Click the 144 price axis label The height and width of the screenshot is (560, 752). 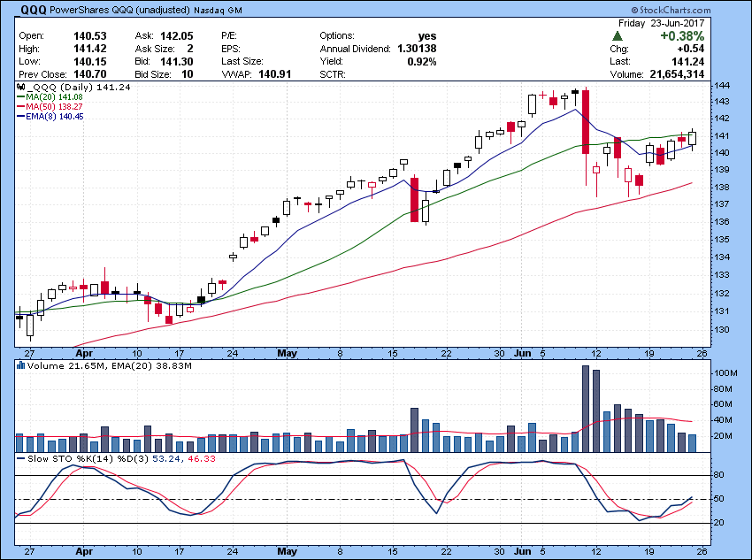pos(722,85)
